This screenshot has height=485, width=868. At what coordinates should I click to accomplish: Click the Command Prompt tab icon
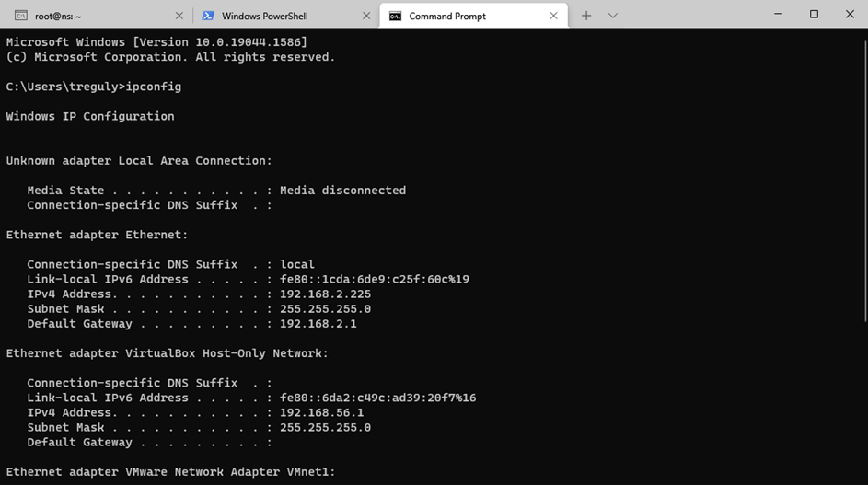pyautogui.click(x=395, y=16)
